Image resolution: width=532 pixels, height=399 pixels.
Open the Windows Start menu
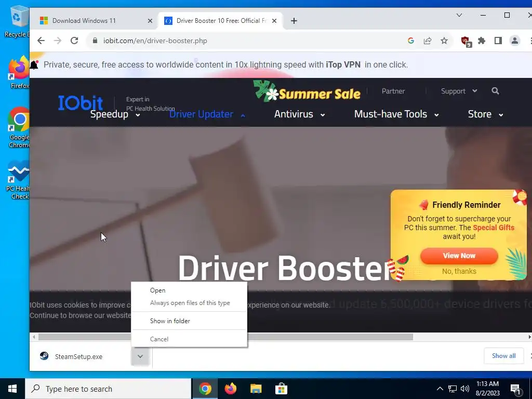pyautogui.click(x=12, y=389)
